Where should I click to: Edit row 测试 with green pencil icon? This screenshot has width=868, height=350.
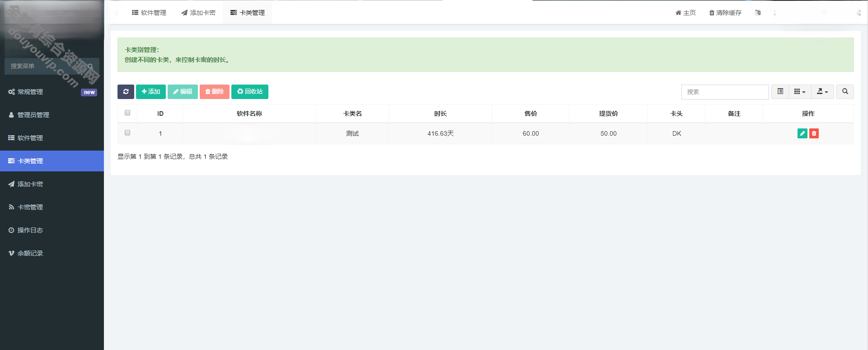click(x=802, y=133)
